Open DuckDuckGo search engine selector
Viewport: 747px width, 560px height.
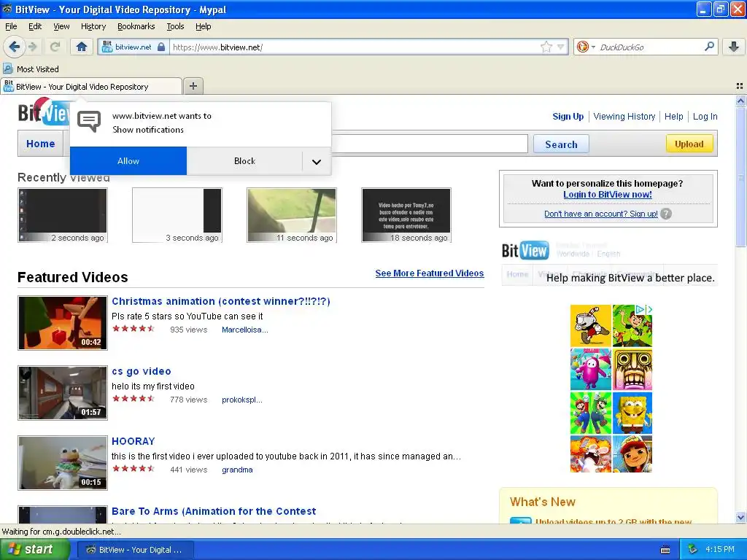586,47
